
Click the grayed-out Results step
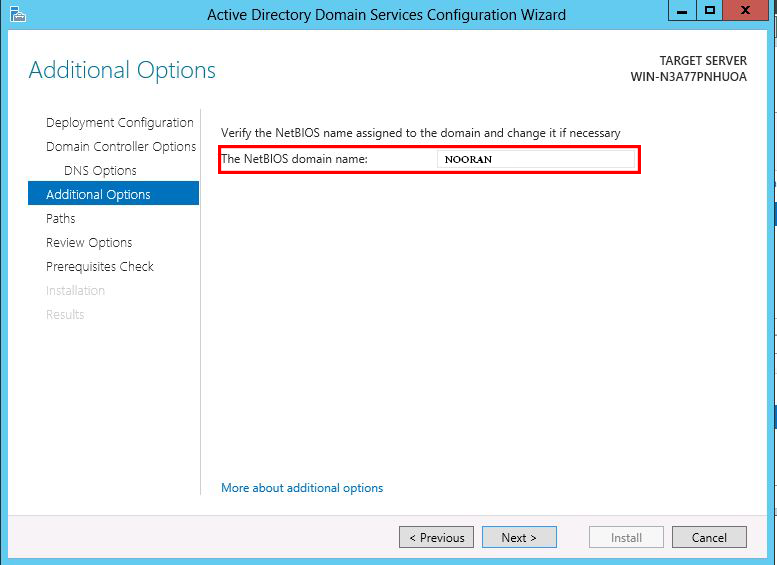(65, 314)
